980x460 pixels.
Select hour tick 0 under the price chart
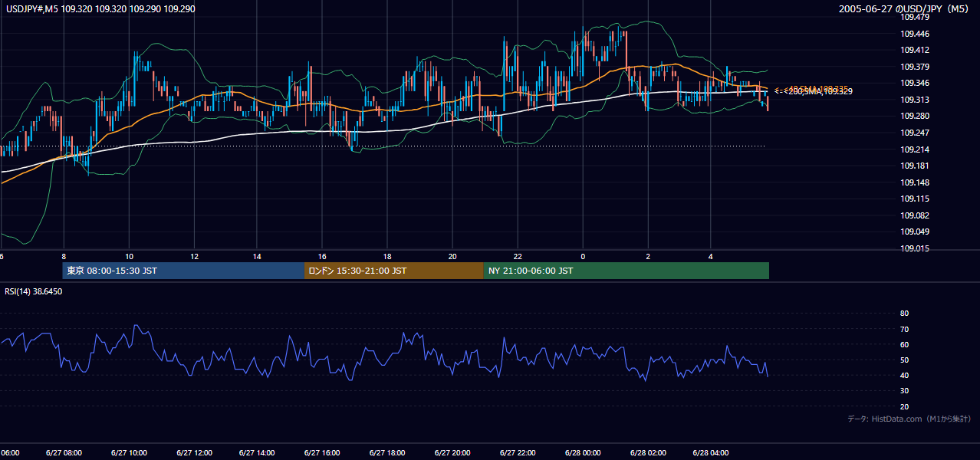tap(583, 256)
